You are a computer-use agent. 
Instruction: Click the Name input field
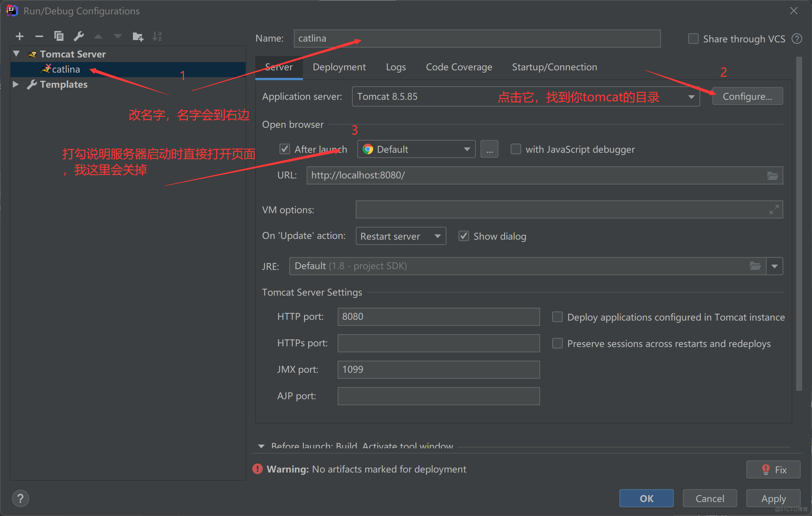477,39
